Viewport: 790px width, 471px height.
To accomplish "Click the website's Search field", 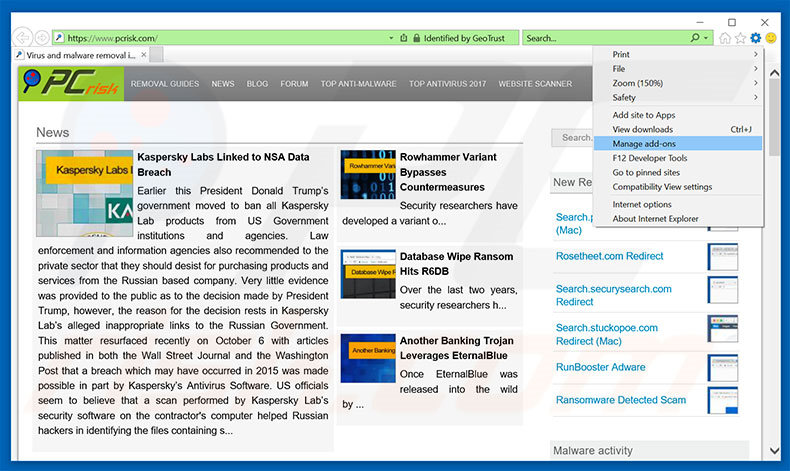I will click(x=573, y=138).
